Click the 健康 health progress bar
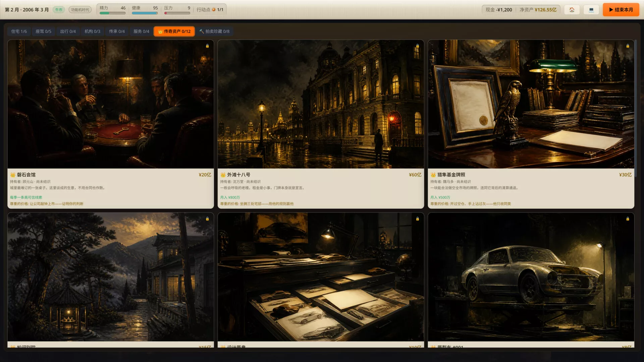Screen dimensions: 644x362 tap(145, 13)
